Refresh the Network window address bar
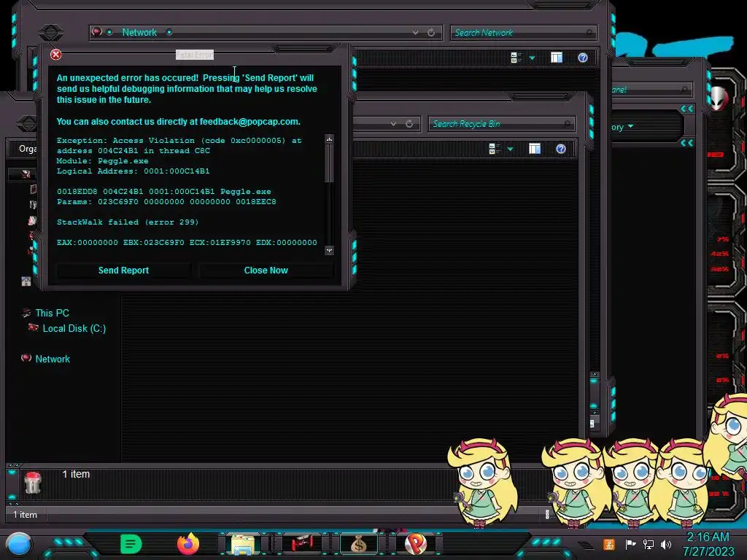 431,32
